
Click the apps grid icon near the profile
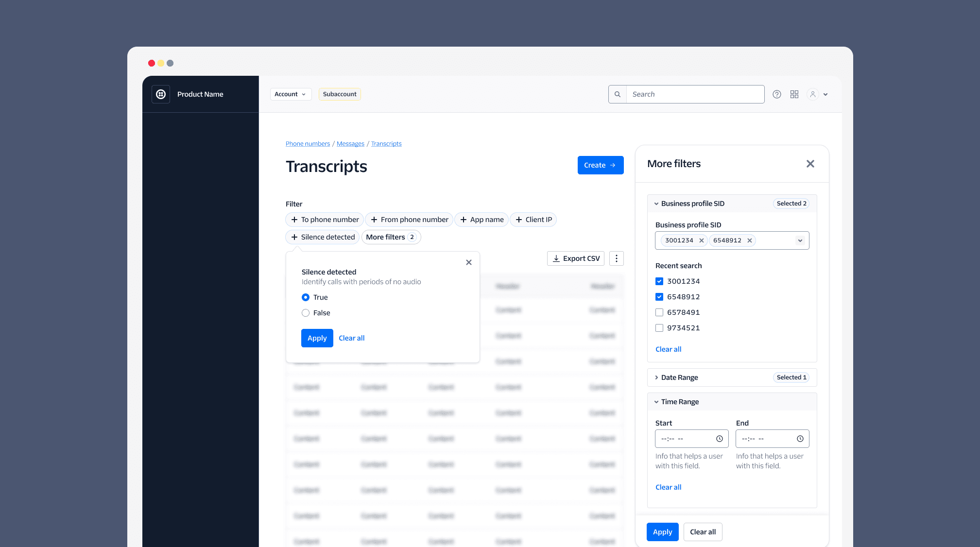(x=794, y=94)
